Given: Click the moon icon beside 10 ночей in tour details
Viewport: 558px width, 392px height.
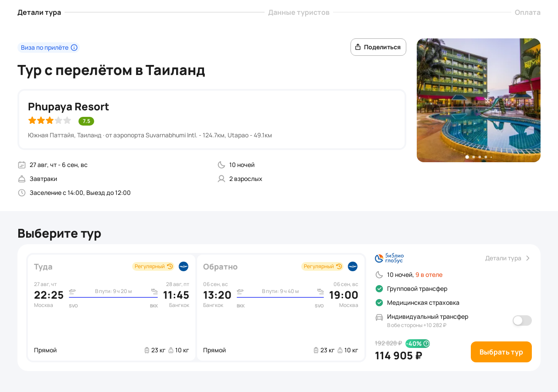Looking at the screenshot, I should click(221, 165).
